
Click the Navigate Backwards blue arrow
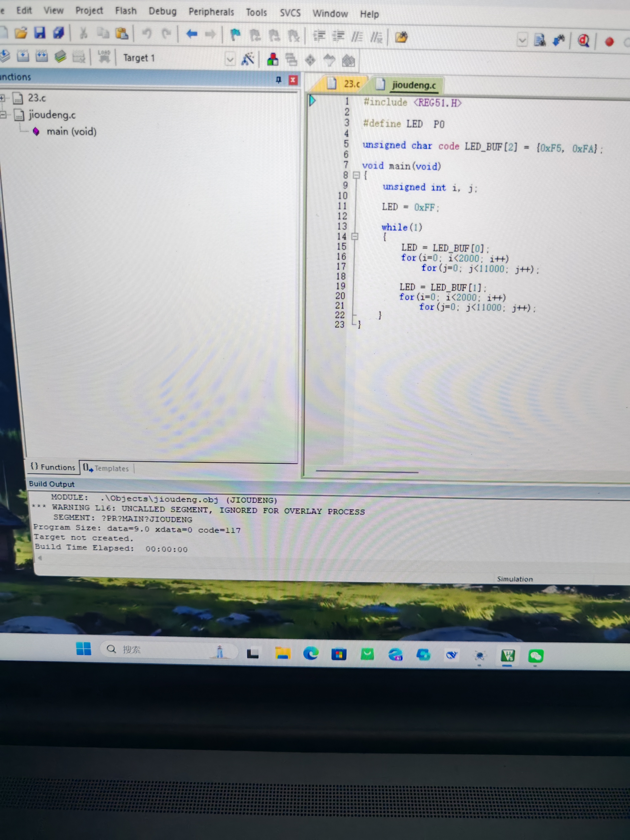191,34
